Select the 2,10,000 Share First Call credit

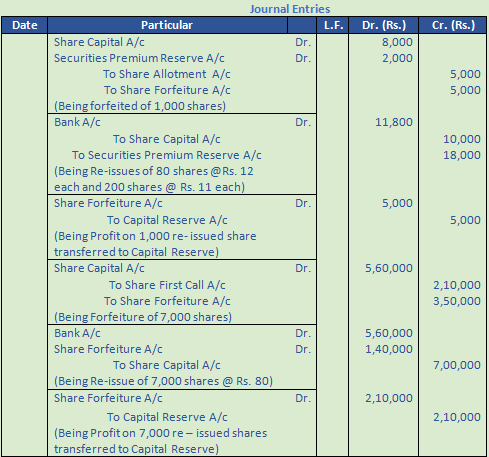click(457, 285)
